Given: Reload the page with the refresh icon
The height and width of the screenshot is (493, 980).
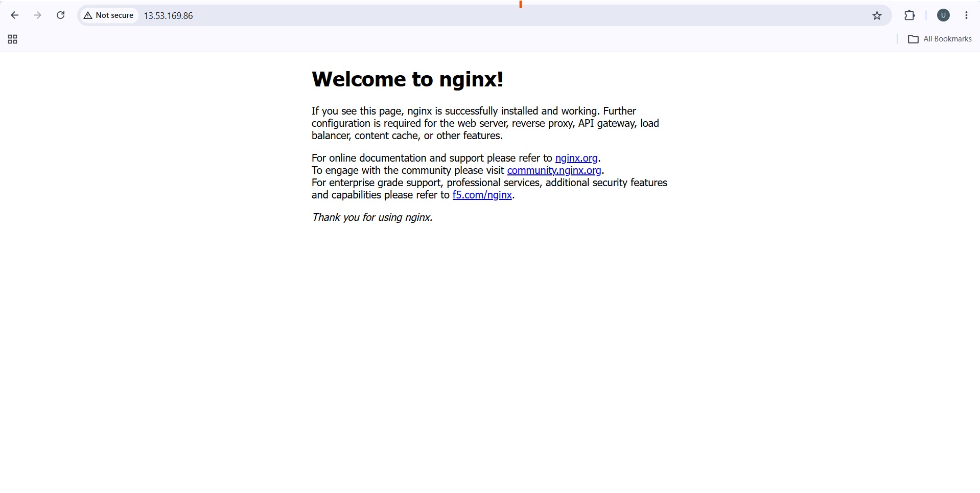Looking at the screenshot, I should [x=60, y=15].
